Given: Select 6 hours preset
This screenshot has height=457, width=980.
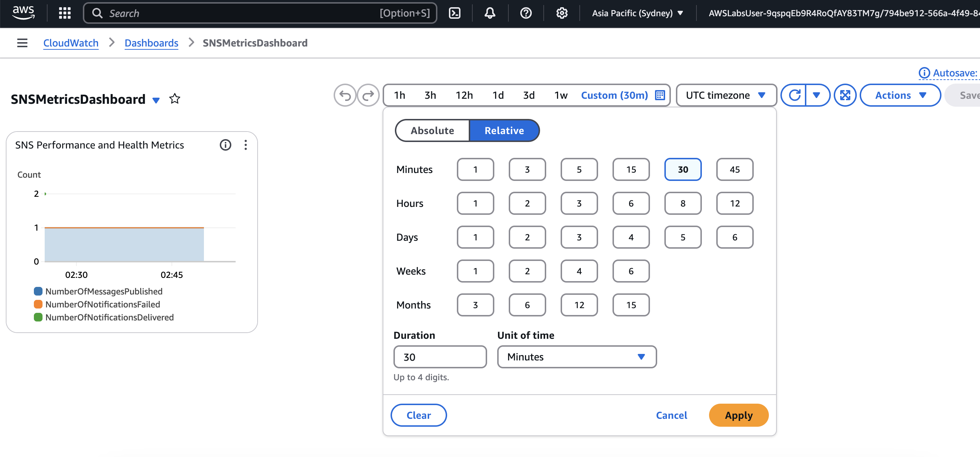Looking at the screenshot, I should pos(631,203).
